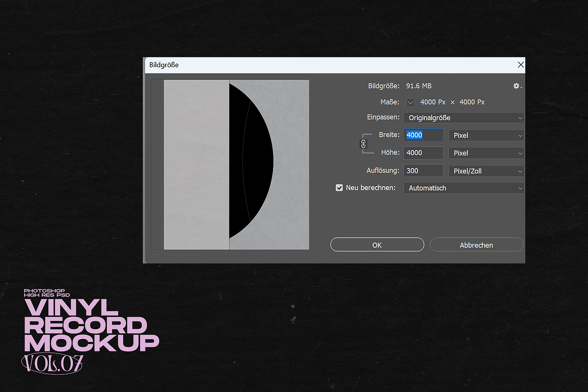
Task: Open the Höhe unit dropdown
Action: [x=486, y=153]
